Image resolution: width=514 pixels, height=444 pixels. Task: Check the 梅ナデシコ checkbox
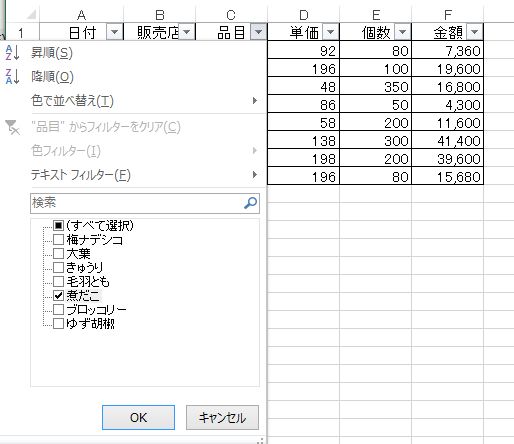click(x=58, y=239)
